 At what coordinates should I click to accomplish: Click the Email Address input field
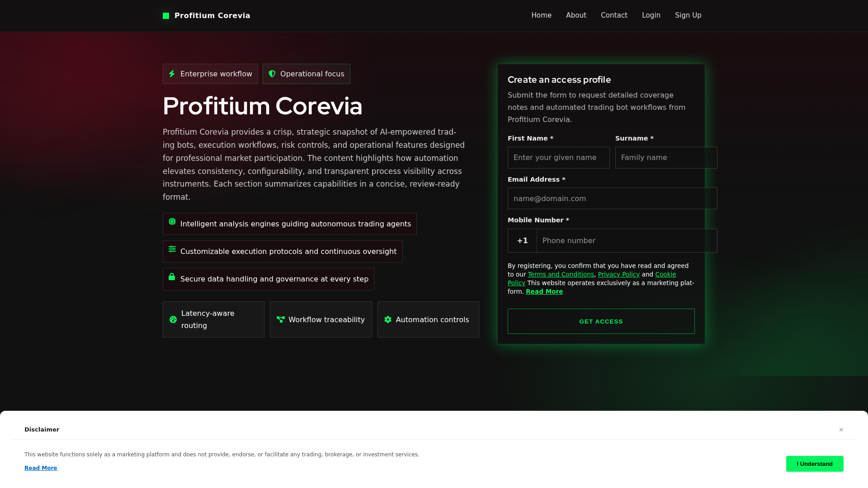pyautogui.click(x=613, y=198)
